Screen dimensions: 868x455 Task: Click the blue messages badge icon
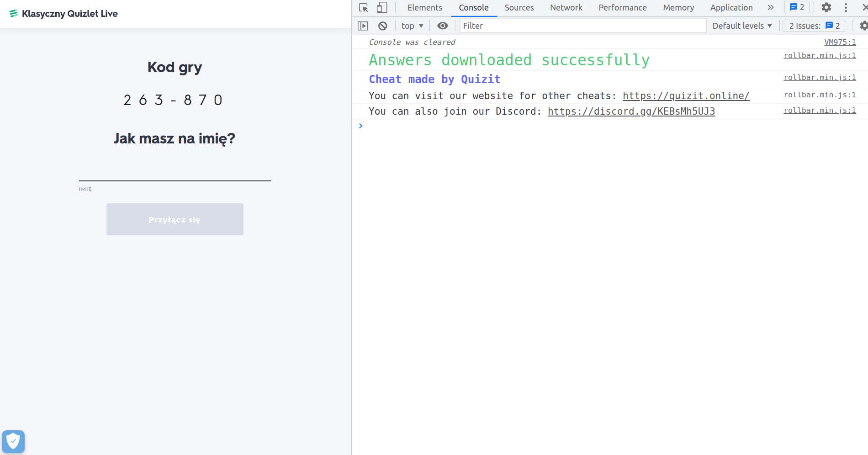click(x=797, y=7)
